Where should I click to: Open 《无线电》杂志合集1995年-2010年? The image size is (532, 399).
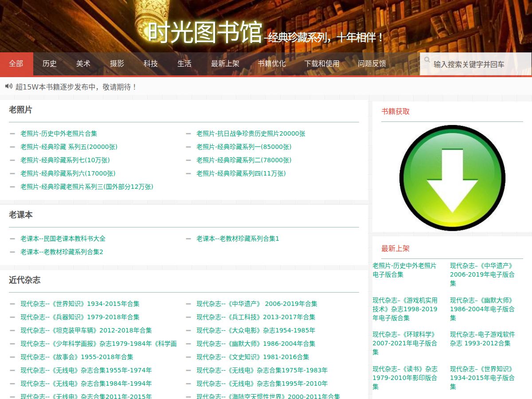tap(262, 383)
